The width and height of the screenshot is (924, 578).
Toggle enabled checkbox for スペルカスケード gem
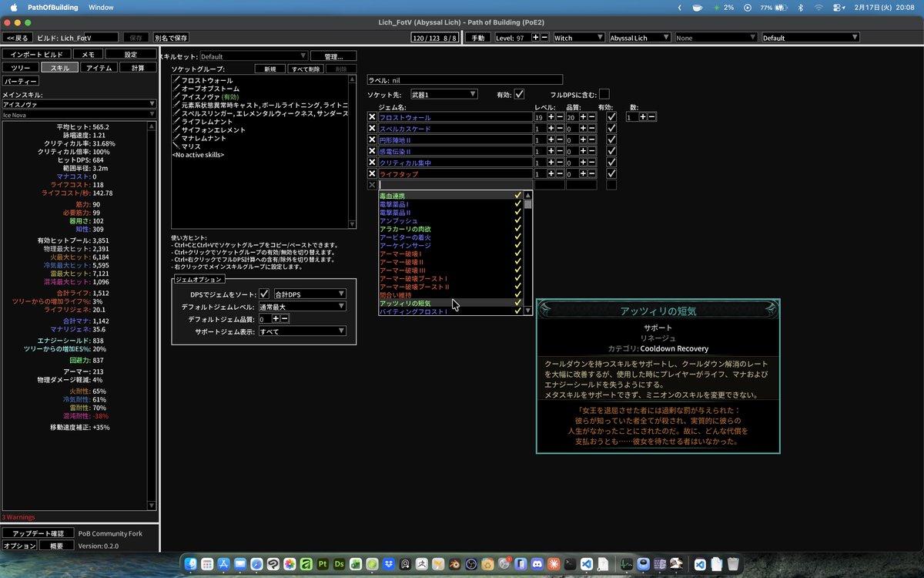[611, 129]
